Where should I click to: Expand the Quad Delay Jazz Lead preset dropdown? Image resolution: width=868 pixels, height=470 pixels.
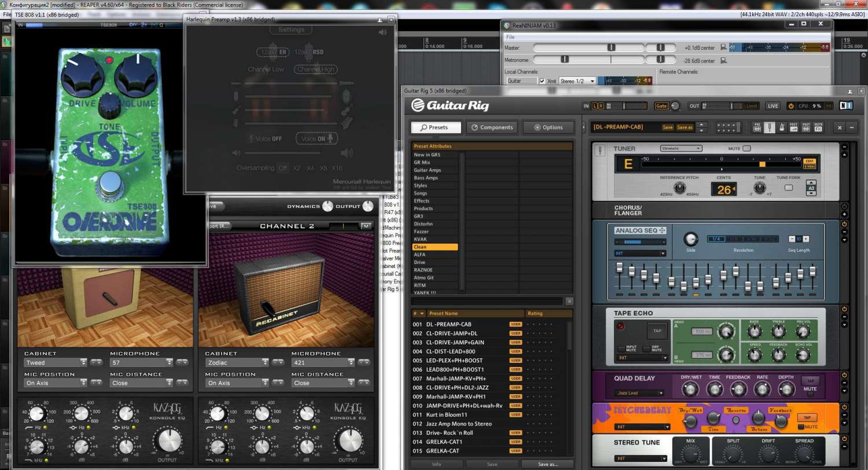(639, 393)
